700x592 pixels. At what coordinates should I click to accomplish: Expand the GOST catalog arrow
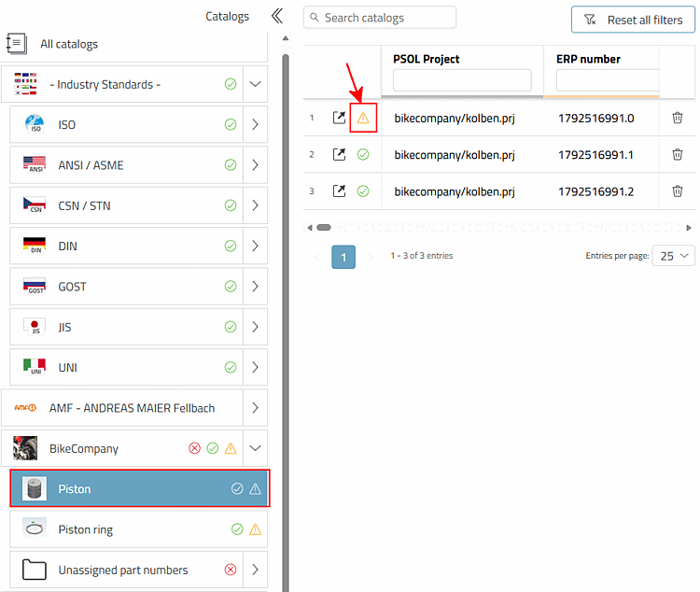256,287
